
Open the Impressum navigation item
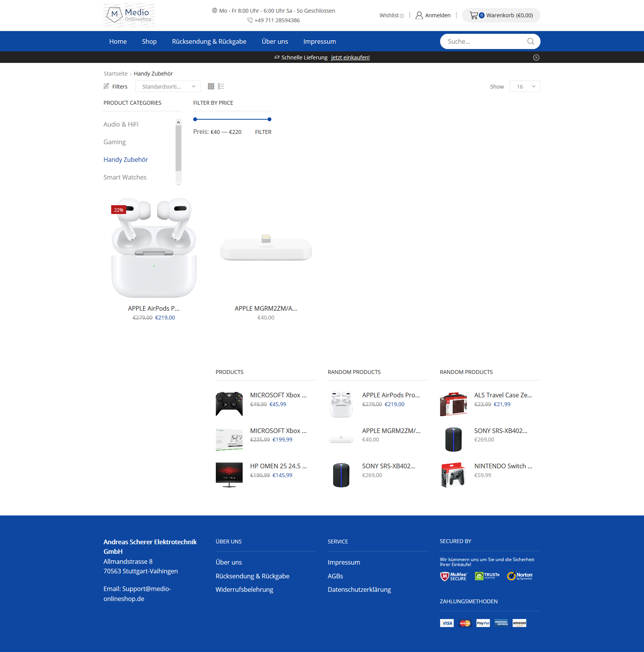(x=320, y=41)
